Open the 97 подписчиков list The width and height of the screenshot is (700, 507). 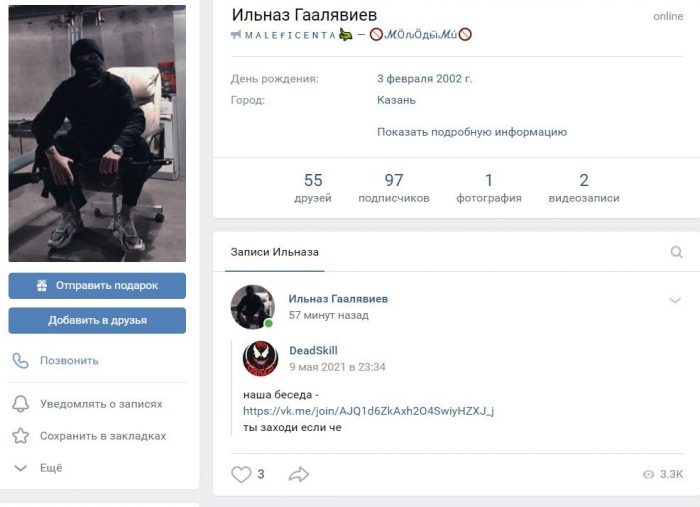394,188
